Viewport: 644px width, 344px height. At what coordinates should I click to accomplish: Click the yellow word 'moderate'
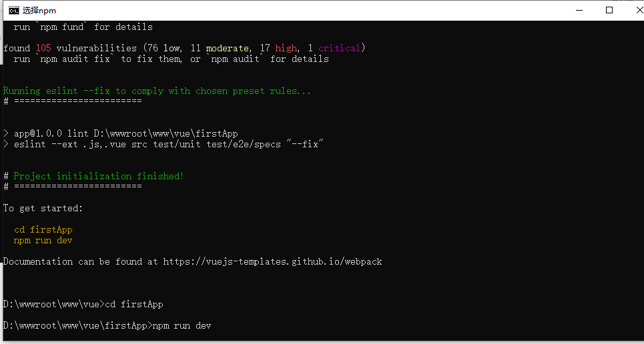click(227, 48)
